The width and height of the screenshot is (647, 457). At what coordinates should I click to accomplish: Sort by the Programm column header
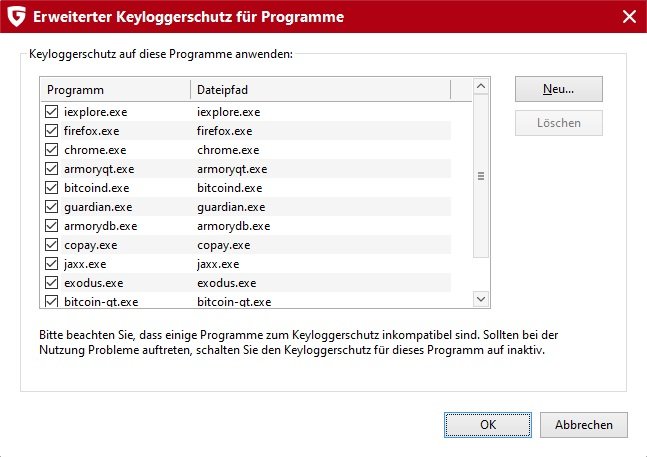pyautogui.click(x=116, y=90)
